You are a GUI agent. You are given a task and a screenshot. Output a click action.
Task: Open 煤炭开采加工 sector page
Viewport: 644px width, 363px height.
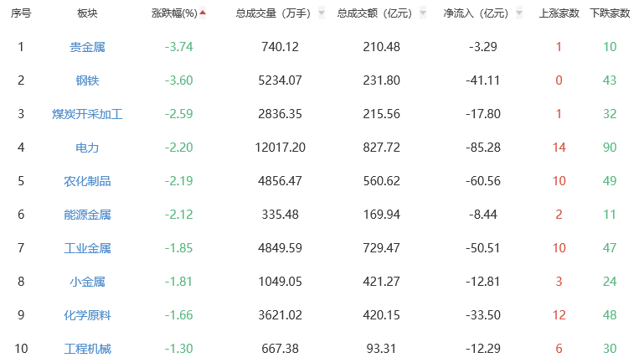pos(87,114)
